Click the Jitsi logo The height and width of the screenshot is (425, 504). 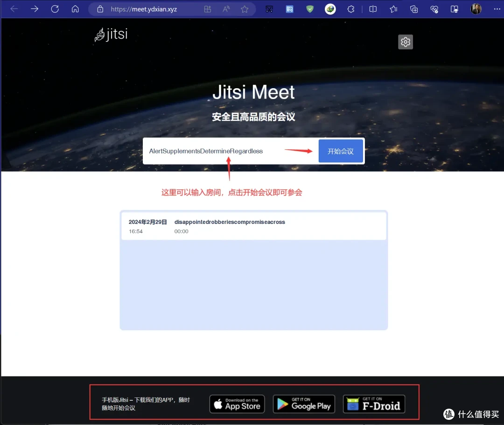click(x=111, y=35)
